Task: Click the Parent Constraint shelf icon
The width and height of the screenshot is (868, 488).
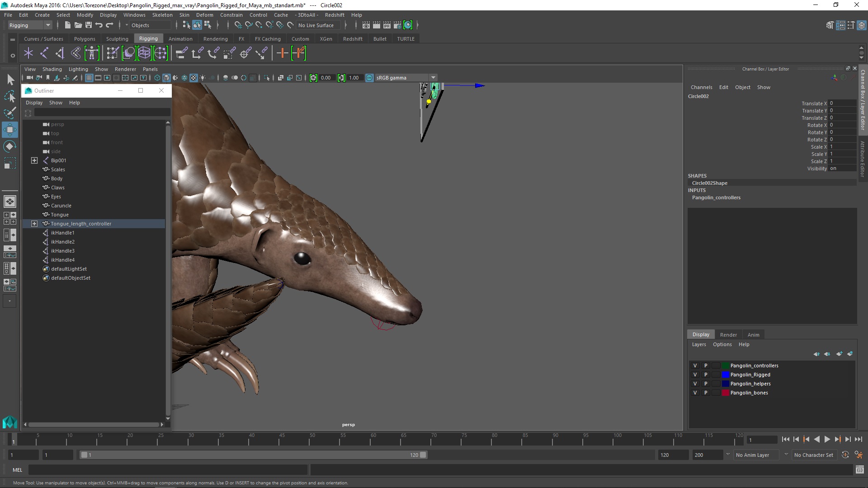Action: click(x=181, y=53)
